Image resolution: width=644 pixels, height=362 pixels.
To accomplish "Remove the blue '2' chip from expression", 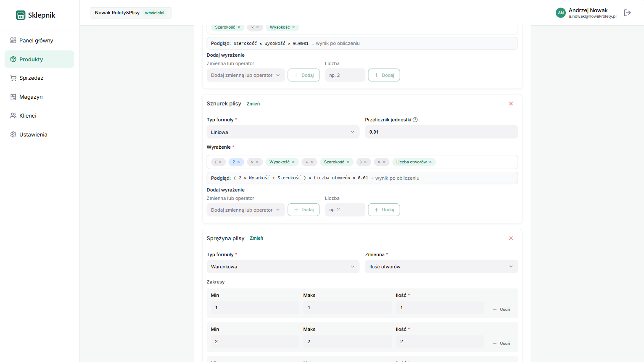I will coord(239,162).
